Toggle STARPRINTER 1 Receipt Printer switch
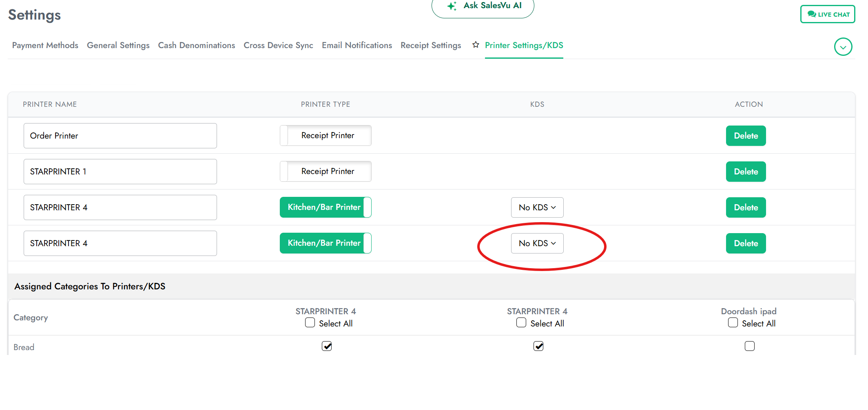The image size is (868, 410). (325, 171)
